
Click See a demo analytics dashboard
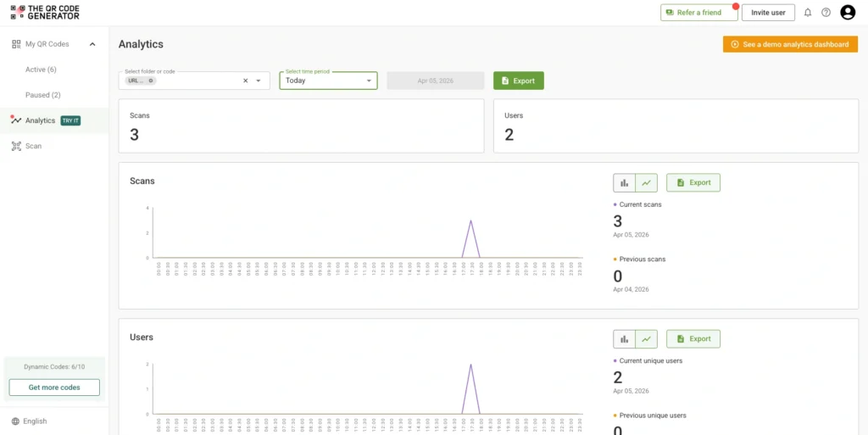[x=790, y=44]
